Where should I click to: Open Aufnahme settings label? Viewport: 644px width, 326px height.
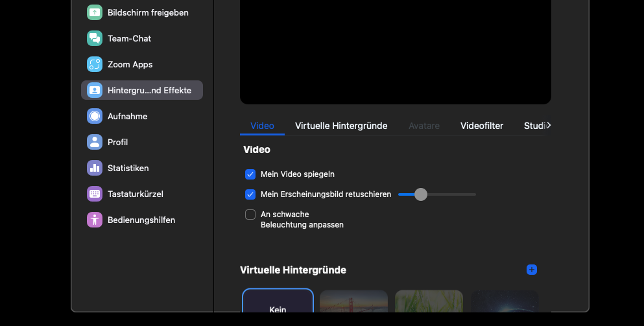point(127,116)
